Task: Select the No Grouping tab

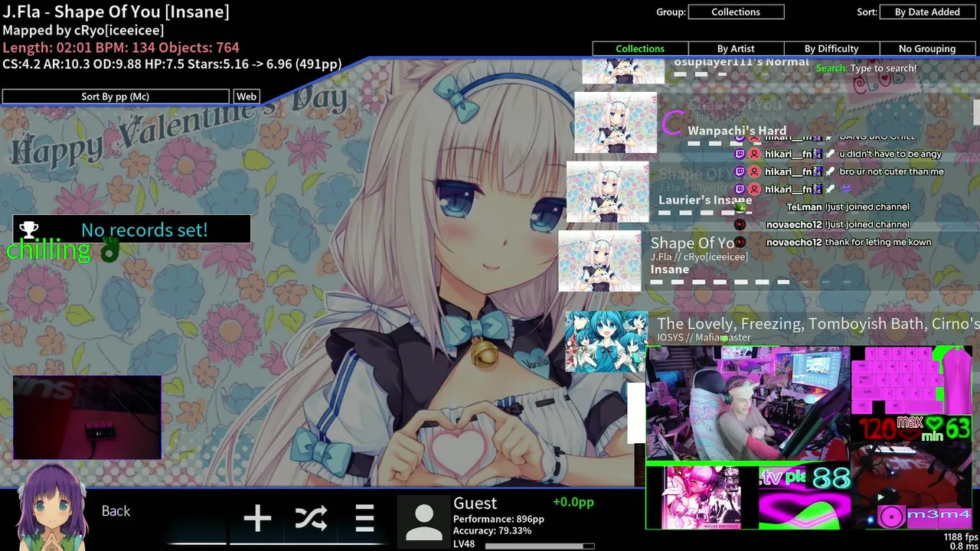Action: coord(927,48)
